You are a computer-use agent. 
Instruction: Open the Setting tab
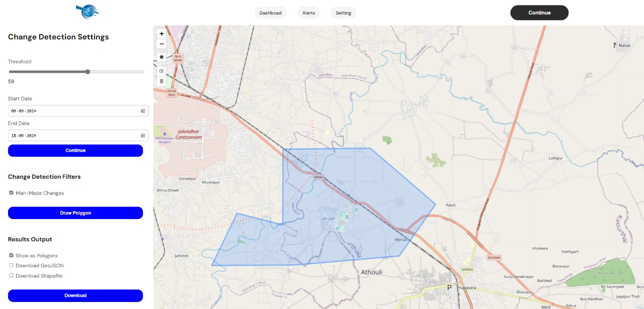(344, 13)
